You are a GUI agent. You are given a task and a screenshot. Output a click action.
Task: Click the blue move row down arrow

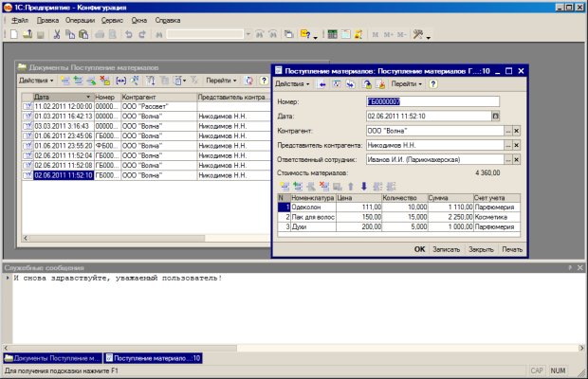(362, 186)
